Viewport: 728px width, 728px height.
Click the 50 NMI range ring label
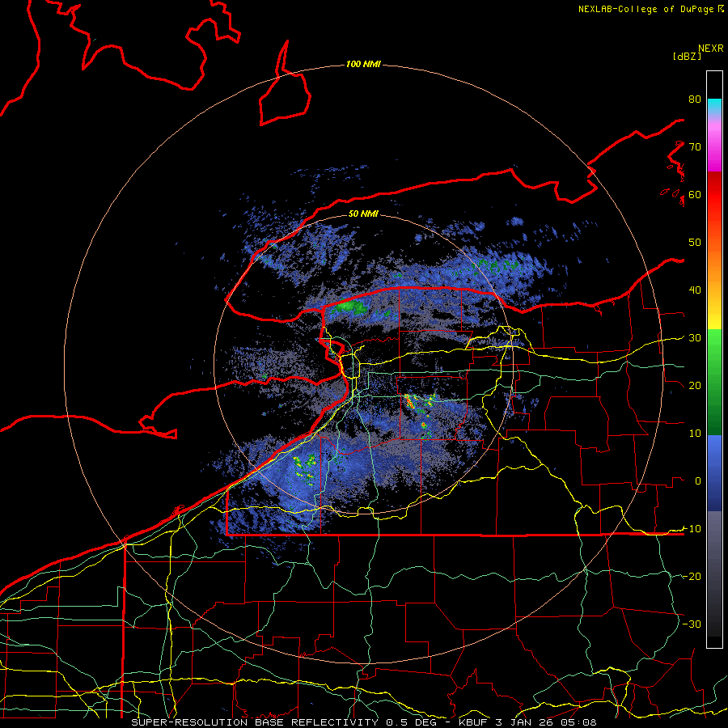(x=363, y=214)
